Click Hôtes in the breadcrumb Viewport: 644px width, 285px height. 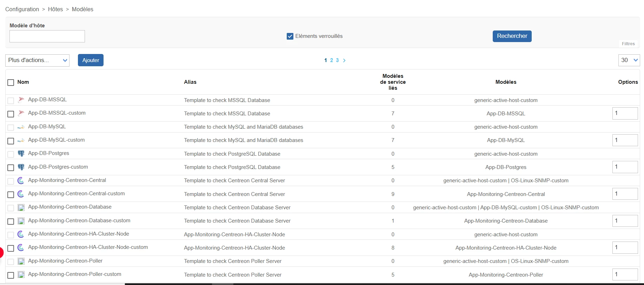(55, 9)
